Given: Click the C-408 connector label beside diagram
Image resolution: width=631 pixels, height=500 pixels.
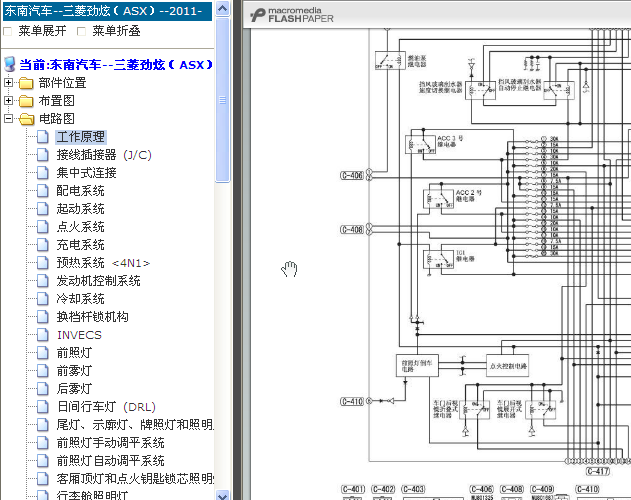Looking at the screenshot, I should coord(352,229).
